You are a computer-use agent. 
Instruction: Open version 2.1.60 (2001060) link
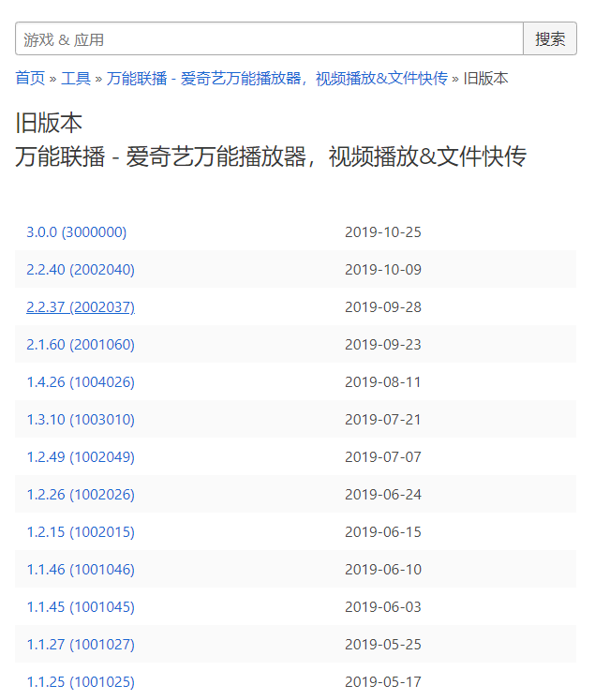(81, 345)
